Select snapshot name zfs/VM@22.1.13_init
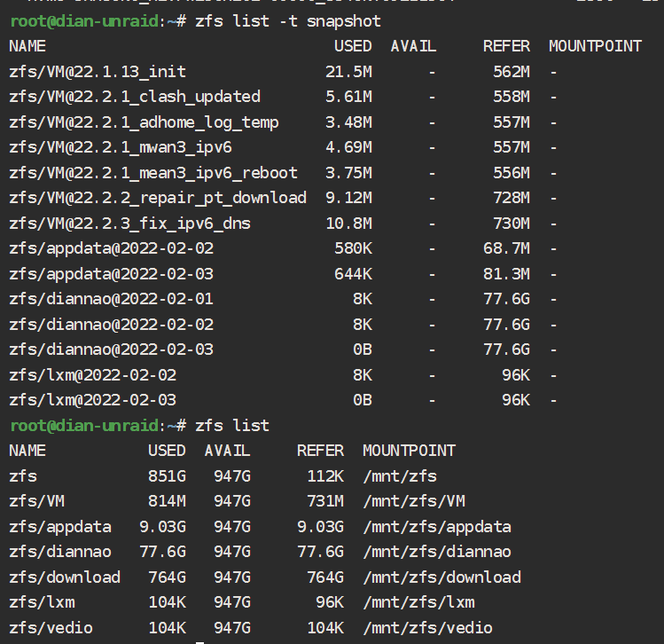 click(x=98, y=72)
